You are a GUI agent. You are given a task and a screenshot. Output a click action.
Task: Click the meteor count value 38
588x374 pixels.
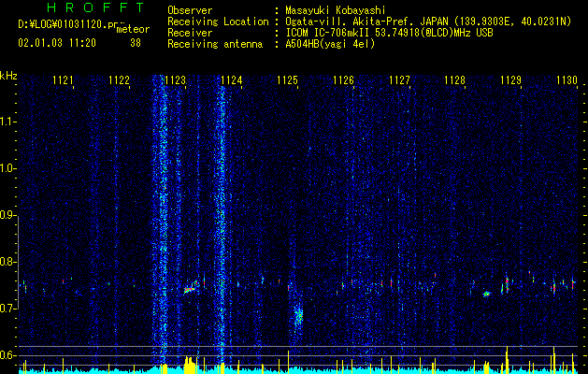click(x=136, y=43)
